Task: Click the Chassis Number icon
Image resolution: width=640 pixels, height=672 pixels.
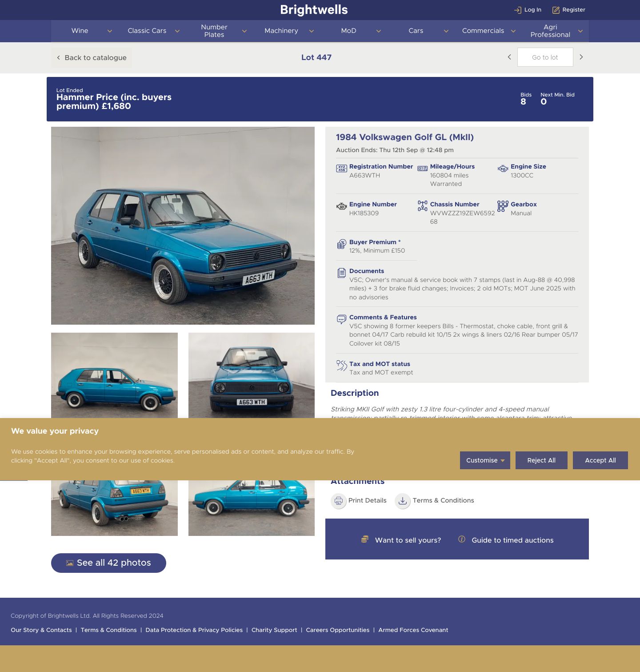Action: click(422, 205)
